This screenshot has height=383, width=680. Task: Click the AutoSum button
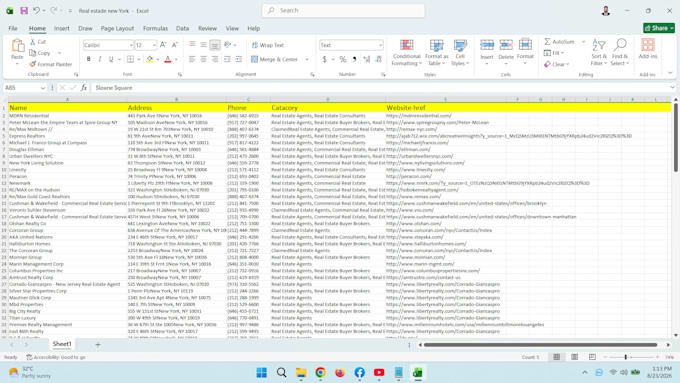tap(560, 42)
